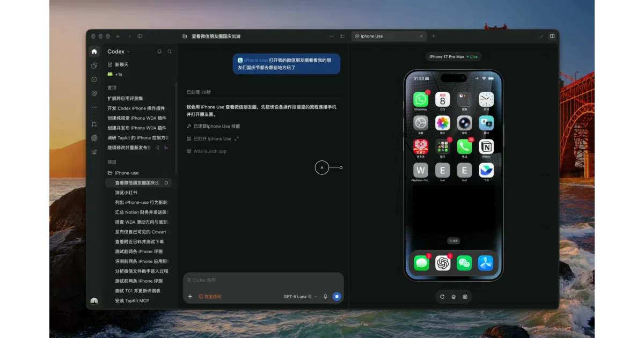Screen dimensions: 644x338
Task: Open pinned chat 扩展跨应用评测集
Action: 125,98
